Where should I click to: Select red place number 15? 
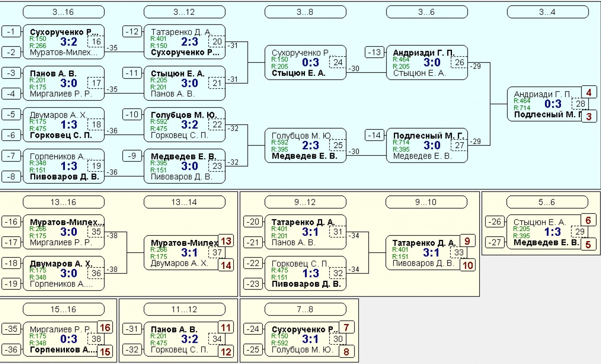[x=105, y=352]
